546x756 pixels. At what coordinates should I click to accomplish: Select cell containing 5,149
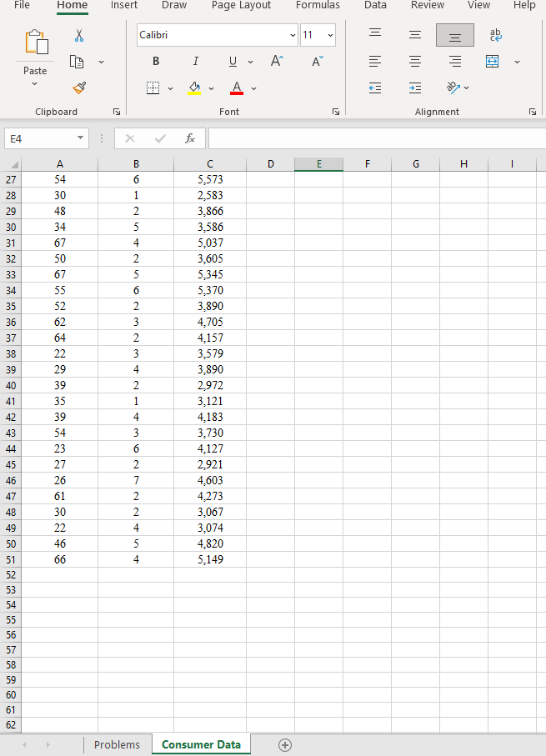210,560
